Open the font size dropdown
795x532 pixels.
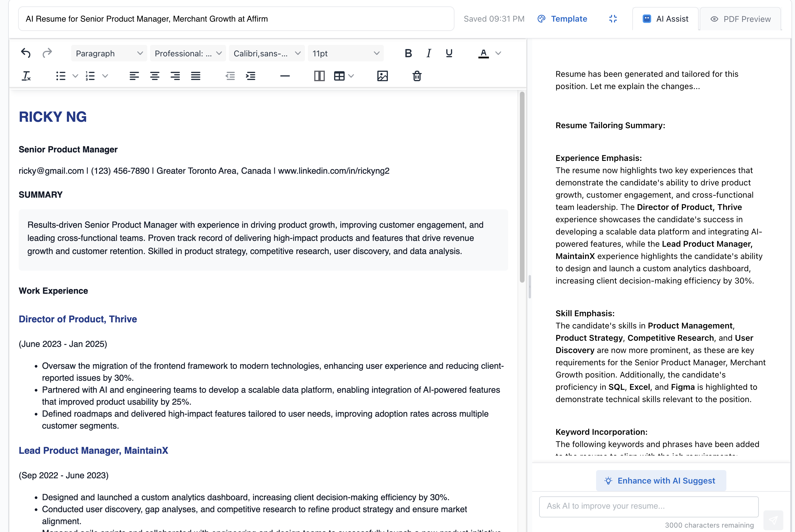click(x=346, y=53)
